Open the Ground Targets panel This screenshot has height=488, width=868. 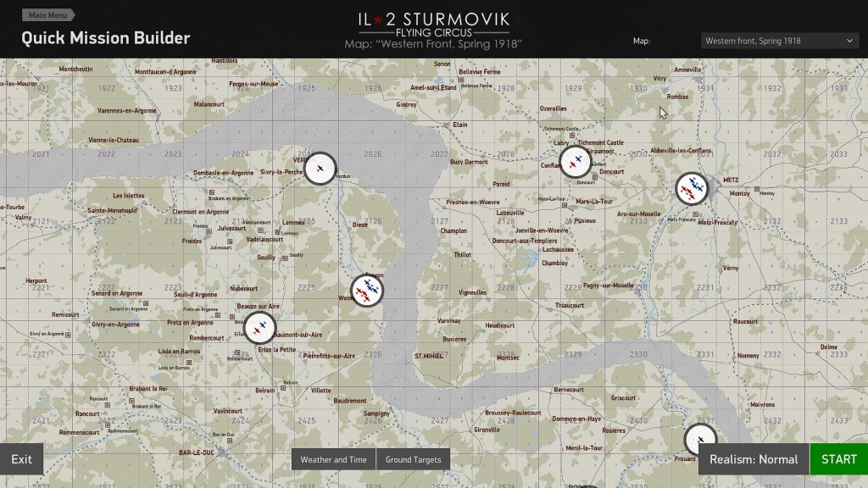[413, 459]
